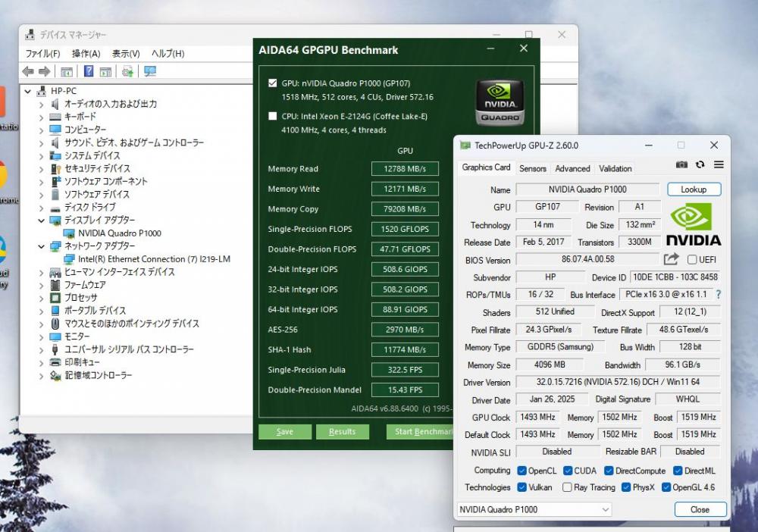Select the NVIDIA Quadro P1000 device icon
Viewport: 758px width, 532px height.
69,233
